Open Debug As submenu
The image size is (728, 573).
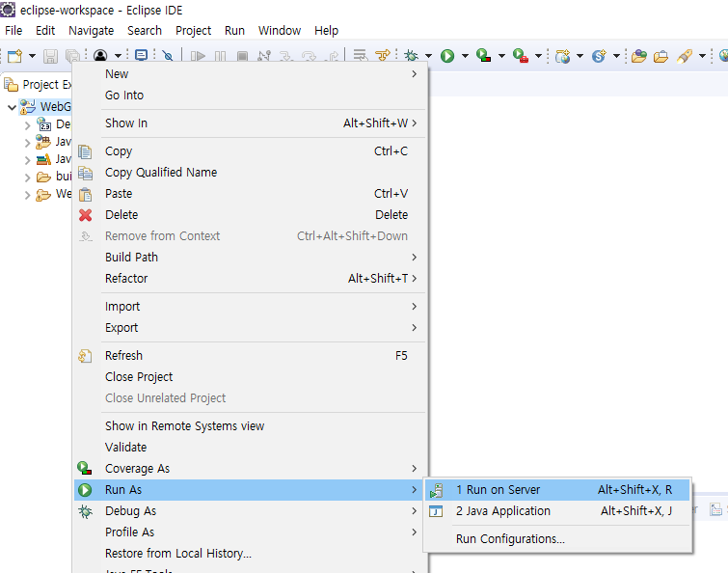click(251, 511)
